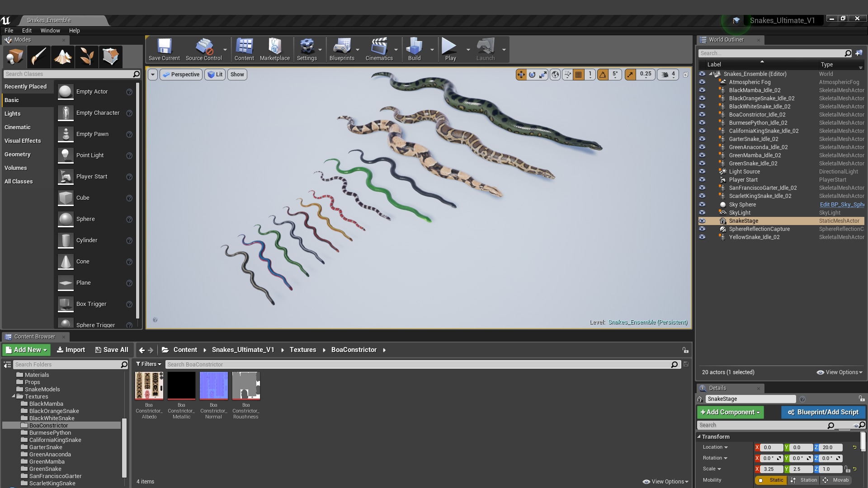Image resolution: width=868 pixels, height=488 pixels.
Task: Toggle visibility of GreenAnaconda_Idle_02
Action: 702,147
